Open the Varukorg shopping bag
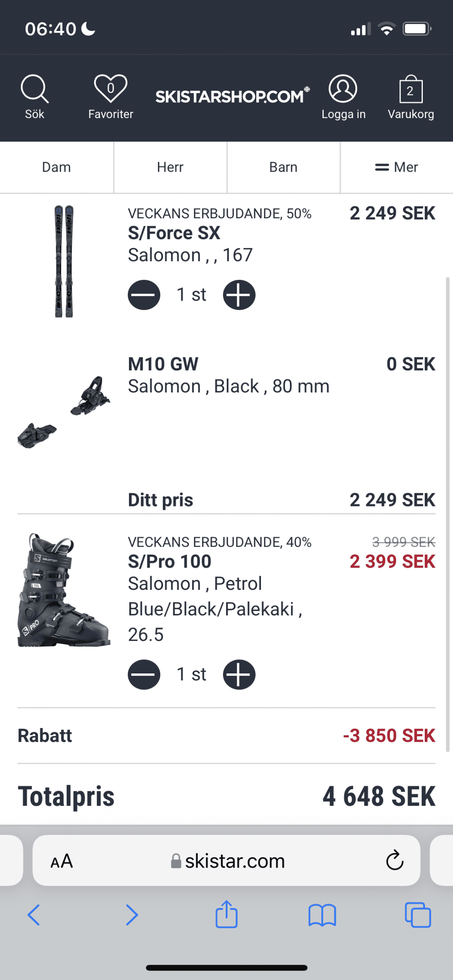The width and height of the screenshot is (453, 980). click(x=411, y=90)
